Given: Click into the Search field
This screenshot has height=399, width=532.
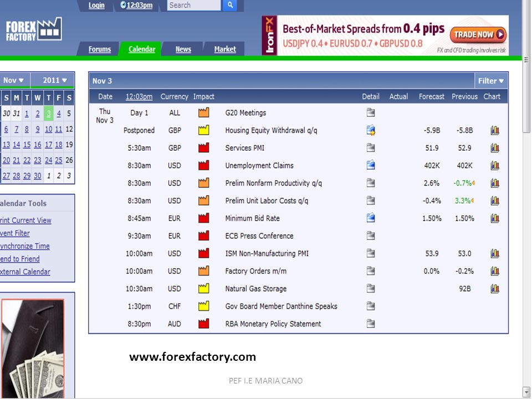Looking at the screenshot, I should click(x=194, y=5).
